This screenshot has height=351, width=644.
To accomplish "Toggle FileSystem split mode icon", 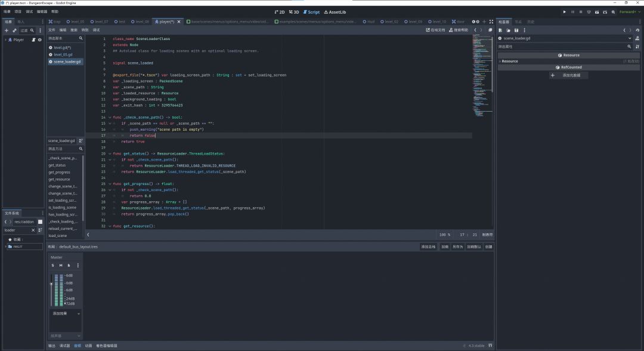I will pos(41,222).
